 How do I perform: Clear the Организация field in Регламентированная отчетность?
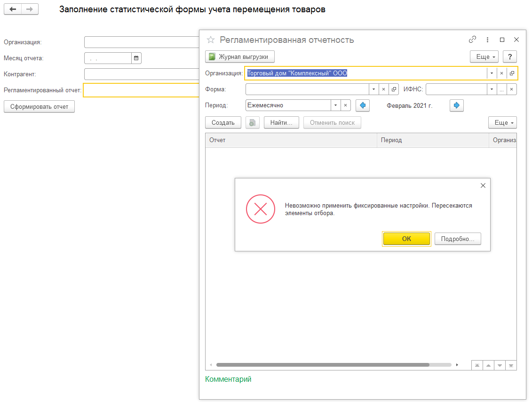(501, 73)
